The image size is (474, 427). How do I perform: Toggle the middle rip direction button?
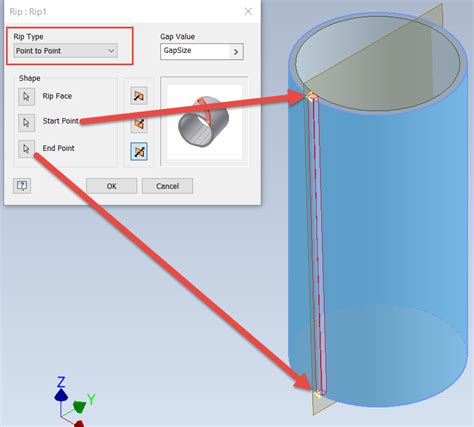coord(139,124)
